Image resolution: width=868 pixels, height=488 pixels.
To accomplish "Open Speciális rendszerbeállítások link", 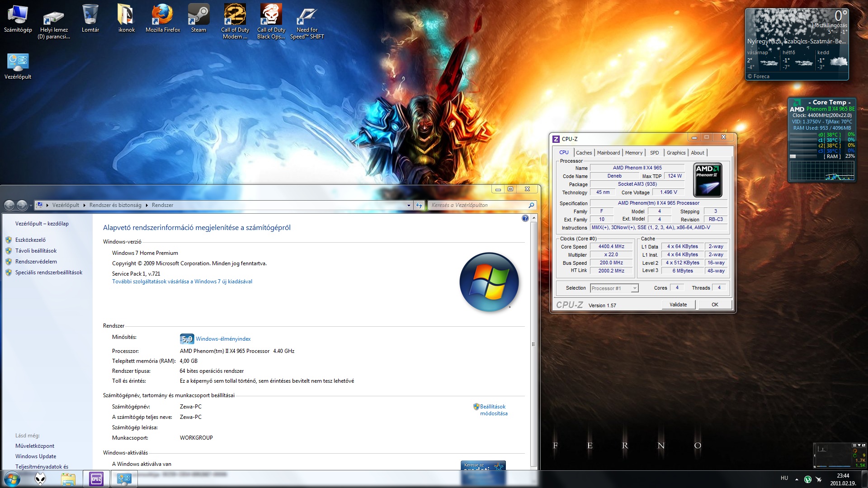I will (x=49, y=272).
